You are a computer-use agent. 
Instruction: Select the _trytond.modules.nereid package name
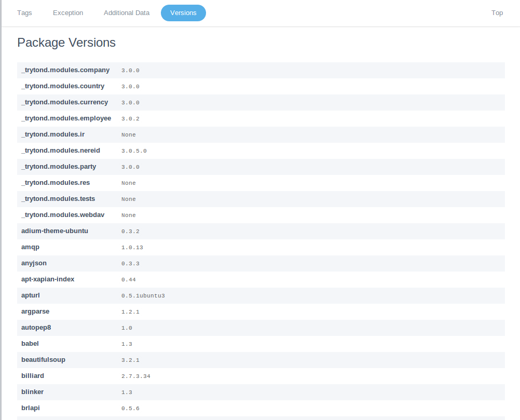point(61,151)
